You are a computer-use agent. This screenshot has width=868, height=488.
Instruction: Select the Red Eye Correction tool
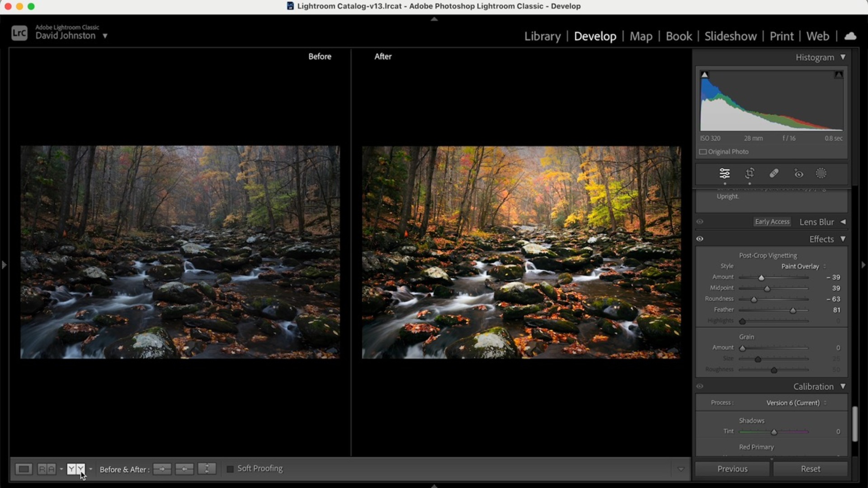pyautogui.click(x=798, y=173)
